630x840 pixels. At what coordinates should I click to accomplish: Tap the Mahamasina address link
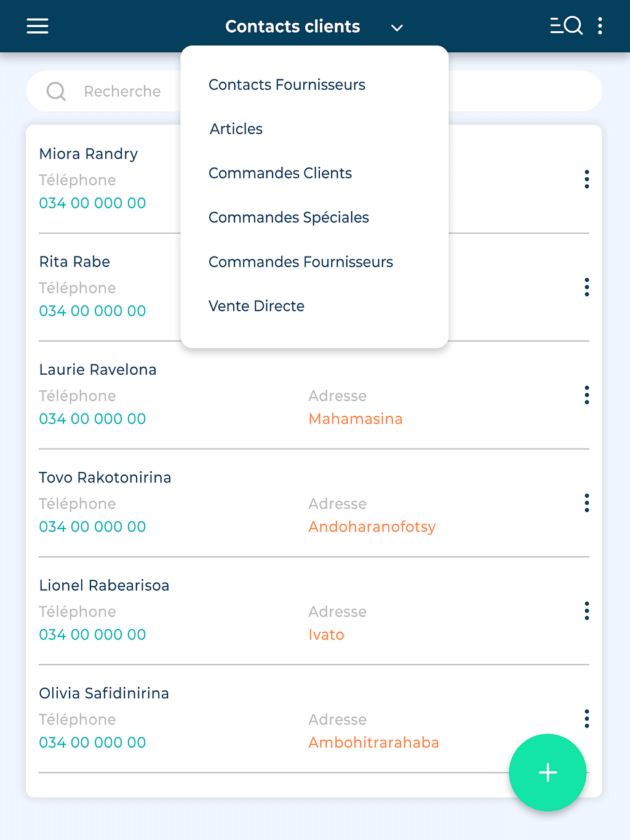pos(356,419)
